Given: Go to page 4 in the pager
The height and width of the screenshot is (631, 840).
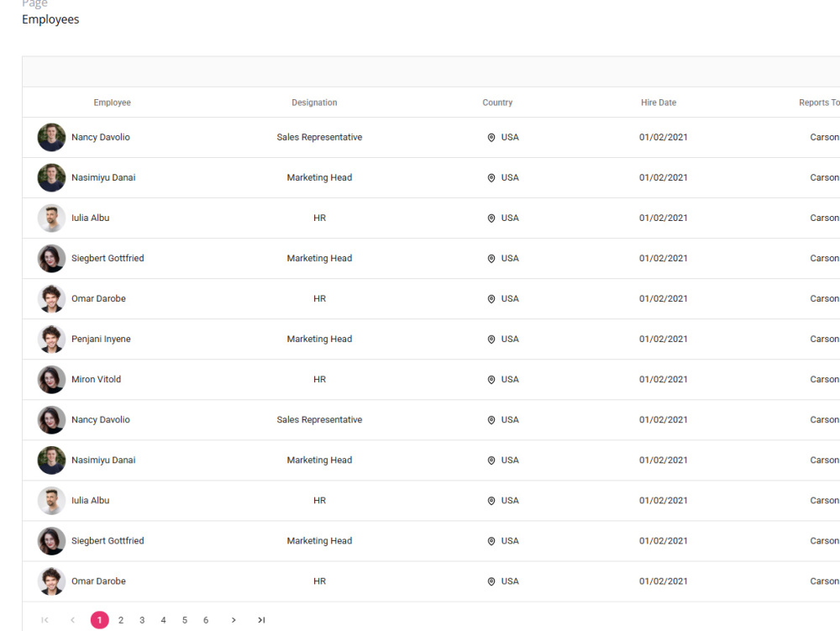Looking at the screenshot, I should tap(164, 620).
